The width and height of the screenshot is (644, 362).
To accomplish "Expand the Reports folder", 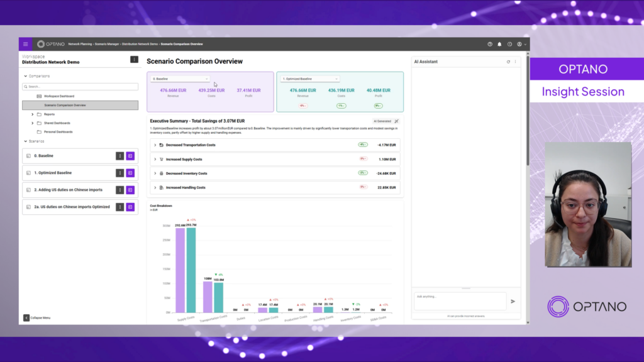I will click(33, 114).
